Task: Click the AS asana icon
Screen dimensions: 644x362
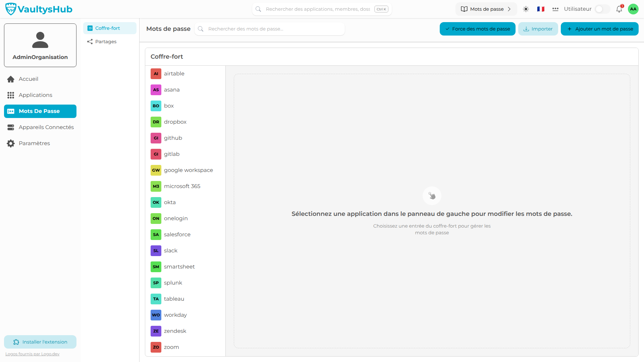Action: (x=156, y=90)
